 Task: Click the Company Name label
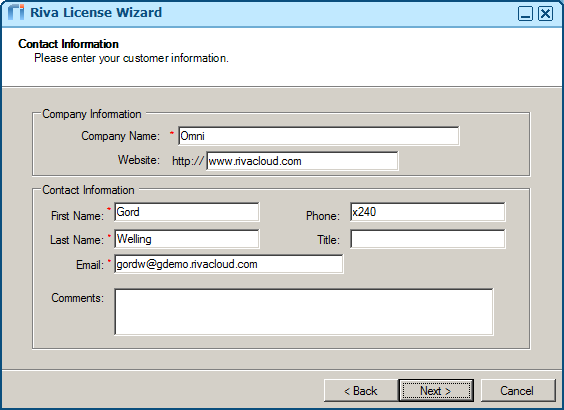pyautogui.click(x=120, y=136)
